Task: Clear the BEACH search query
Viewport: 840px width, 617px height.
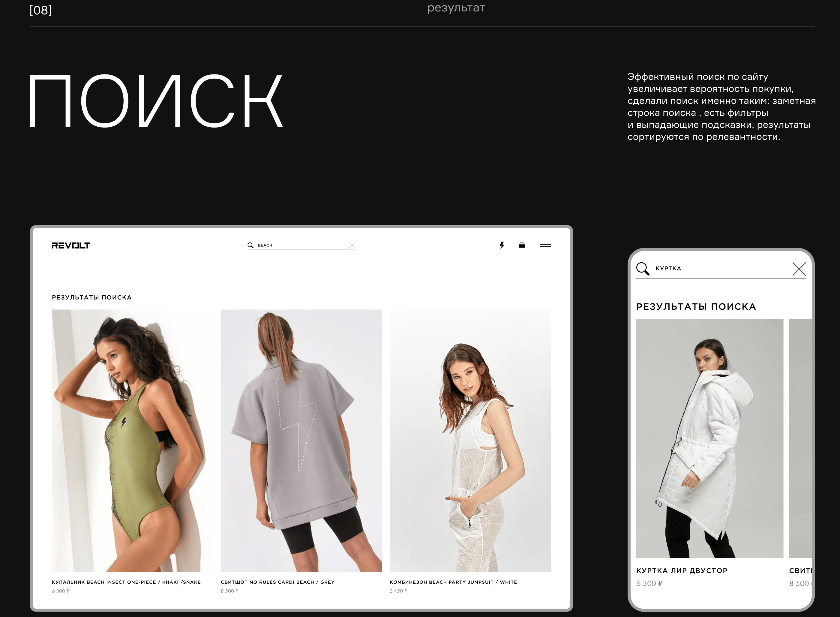Action: (352, 245)
